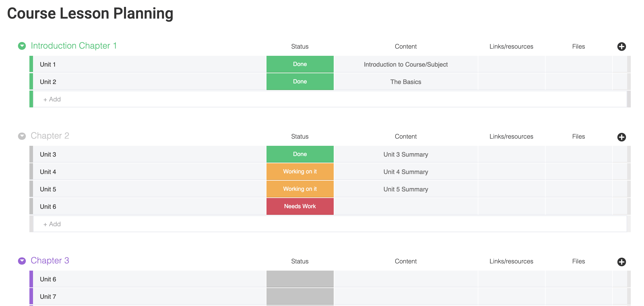
Task: Click the Course Lesson Planning board title
Action: click(90, 13)
